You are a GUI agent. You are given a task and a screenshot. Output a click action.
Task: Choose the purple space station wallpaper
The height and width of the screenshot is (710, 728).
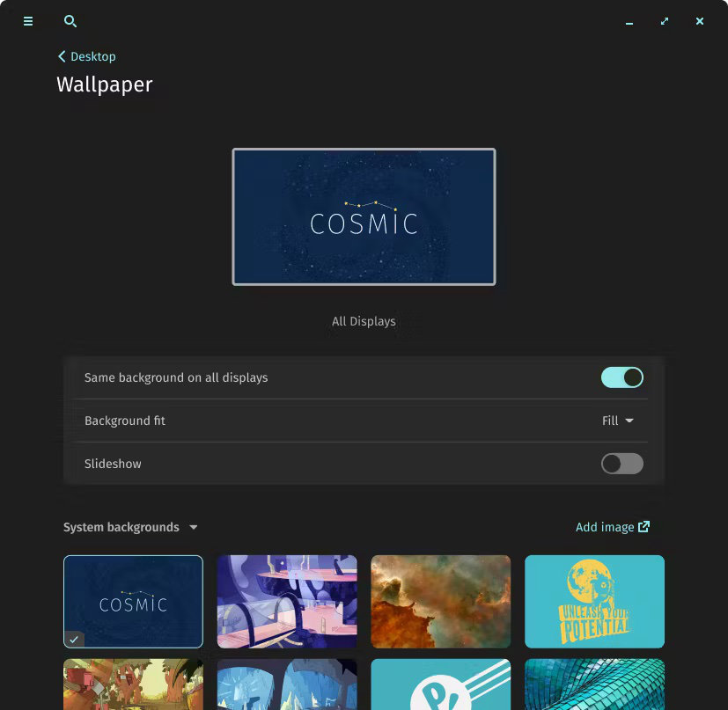287,602
